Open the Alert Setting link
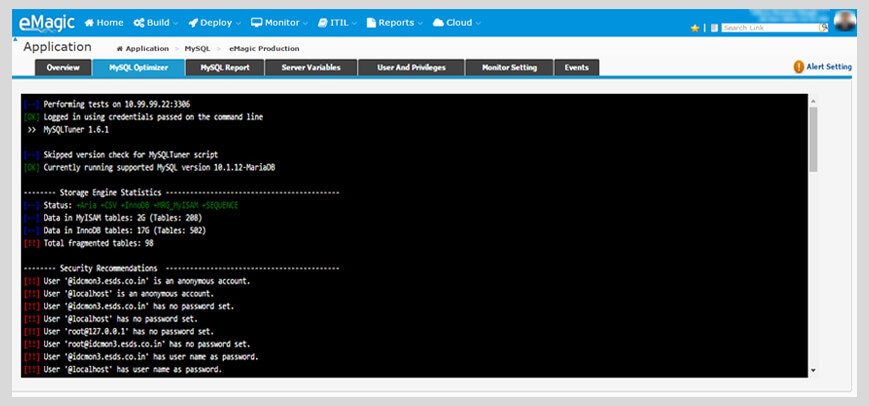This screenshot has width=869, height=406. click(829, 67)
